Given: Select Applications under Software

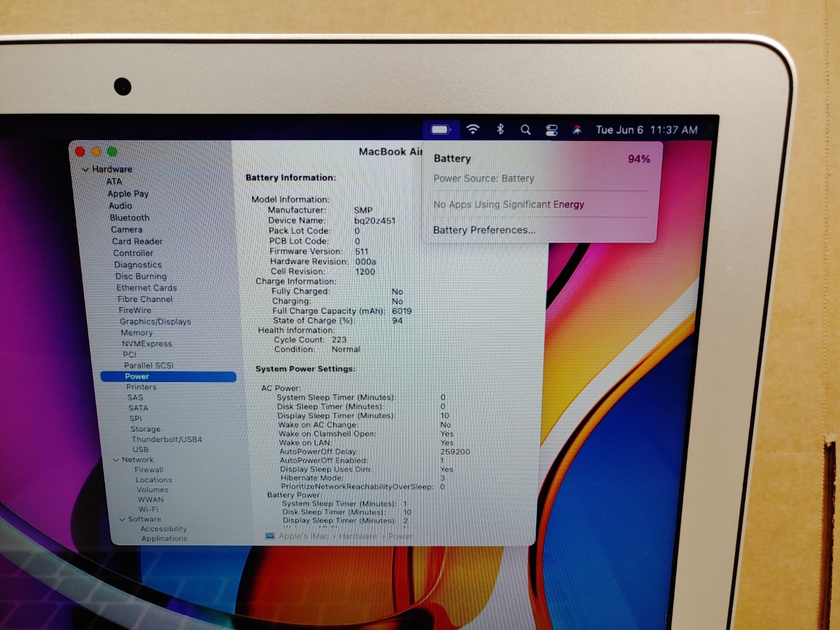Looking at the screenshot, I should (164, 539).
